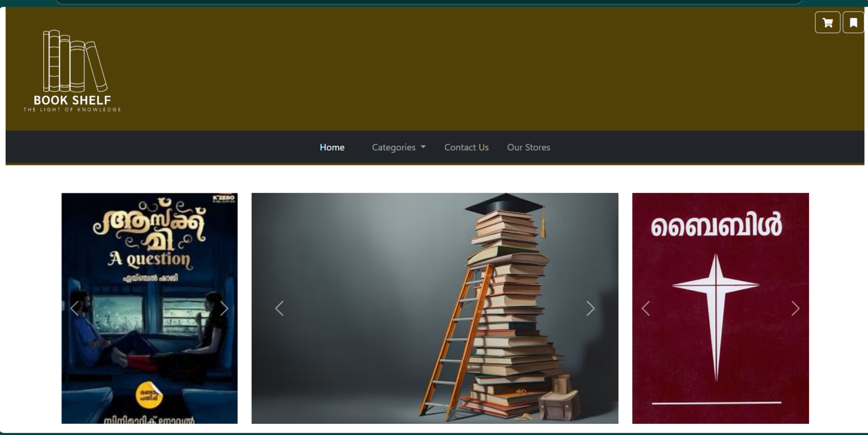Show previous slide on Bible cover carousel

[646, 308]
